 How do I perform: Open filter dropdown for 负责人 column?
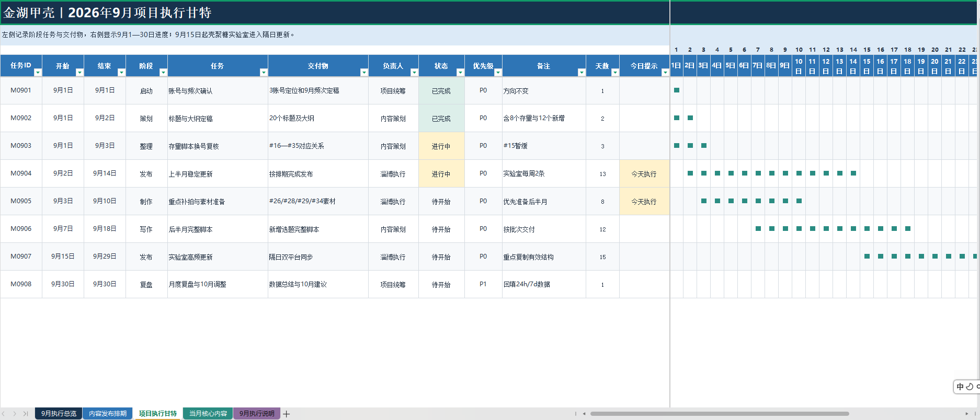tap(414, 73)
